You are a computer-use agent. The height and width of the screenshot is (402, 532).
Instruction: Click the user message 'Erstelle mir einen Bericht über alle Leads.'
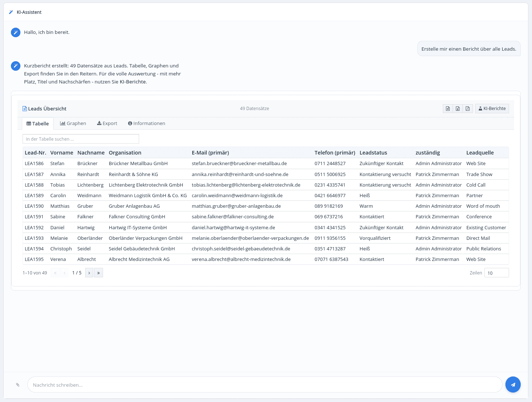click(469, 49)
